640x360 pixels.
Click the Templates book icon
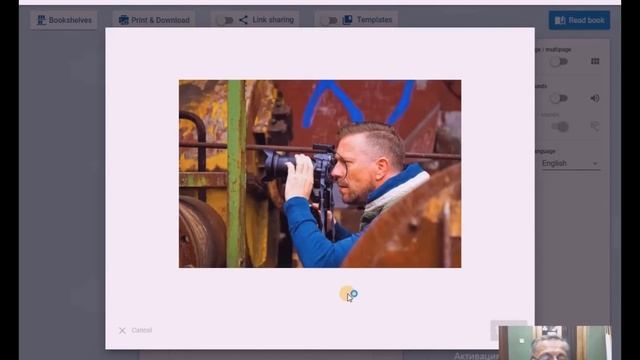pos(347,20)
